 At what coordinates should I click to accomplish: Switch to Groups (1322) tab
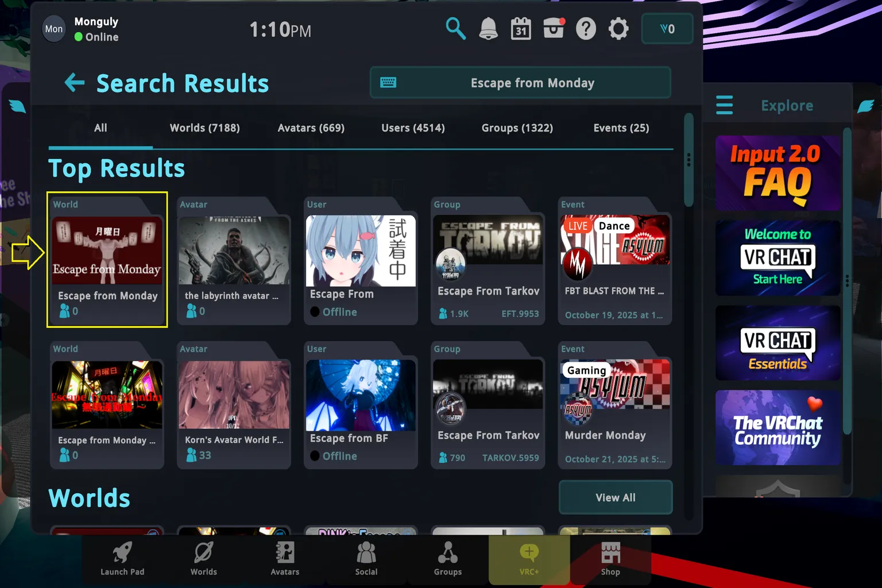517,128
